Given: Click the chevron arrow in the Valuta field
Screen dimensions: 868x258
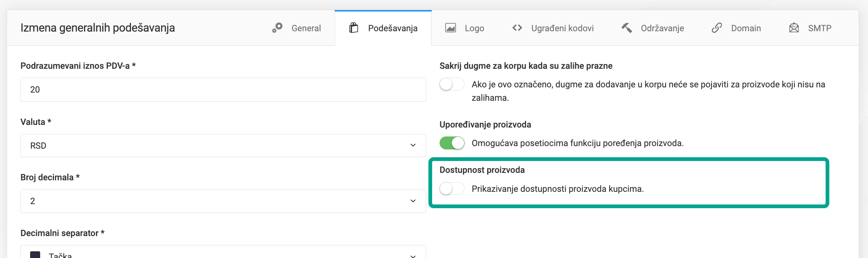Looking at the screenshot, I should (x=413, y=145).
